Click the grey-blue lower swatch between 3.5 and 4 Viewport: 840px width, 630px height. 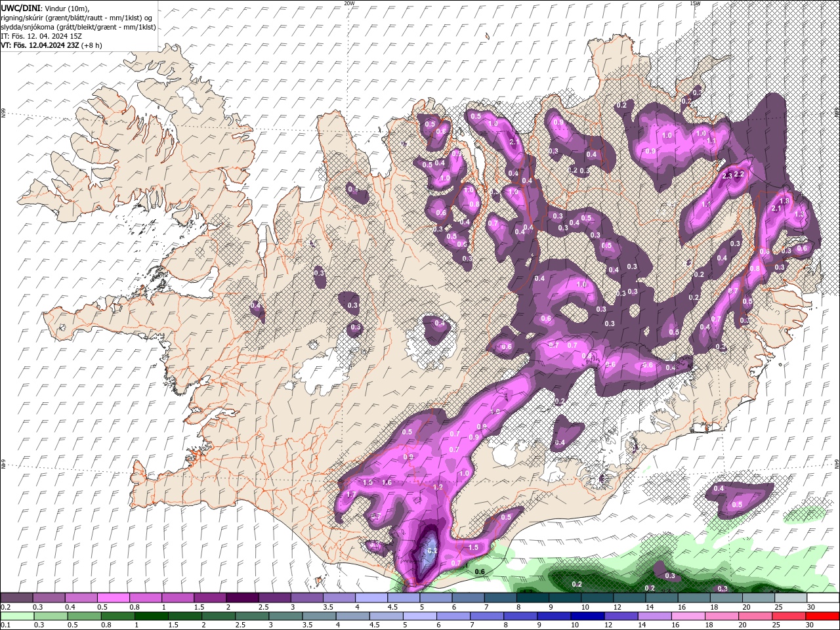[318, 616]
